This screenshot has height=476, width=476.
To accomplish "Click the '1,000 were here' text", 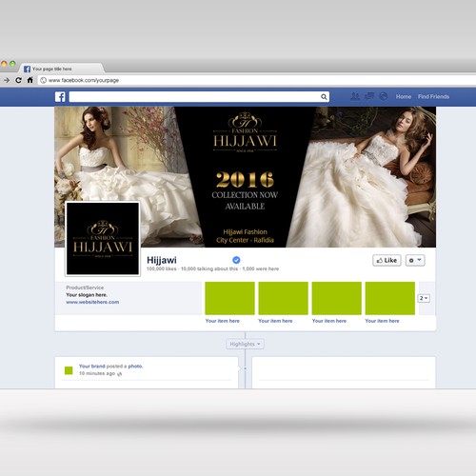I will pyautogui.click(x=261, y=268).
